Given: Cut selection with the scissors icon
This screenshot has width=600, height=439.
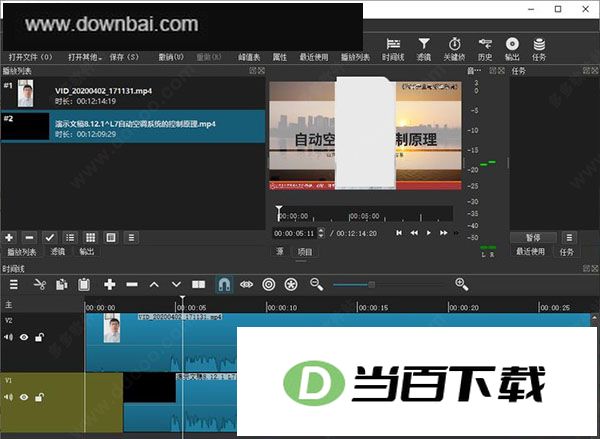Looking at the screenshot, I should [x=39, y=284].
